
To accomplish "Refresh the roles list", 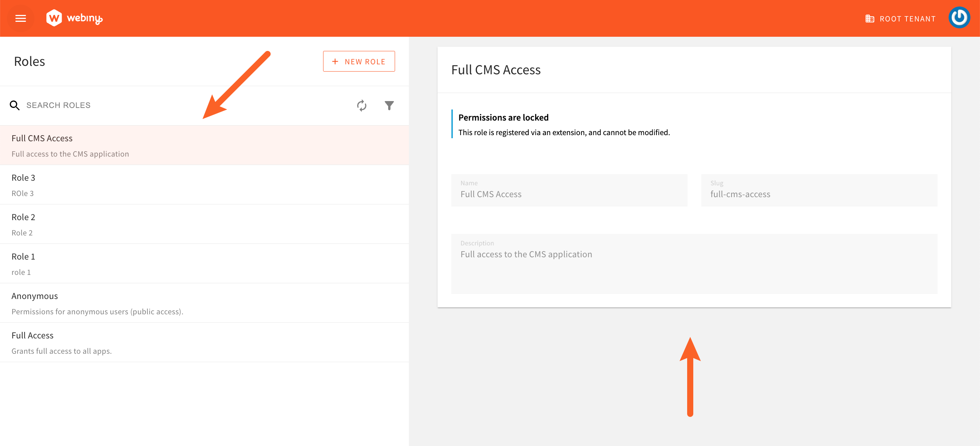I will pos(361,105).
